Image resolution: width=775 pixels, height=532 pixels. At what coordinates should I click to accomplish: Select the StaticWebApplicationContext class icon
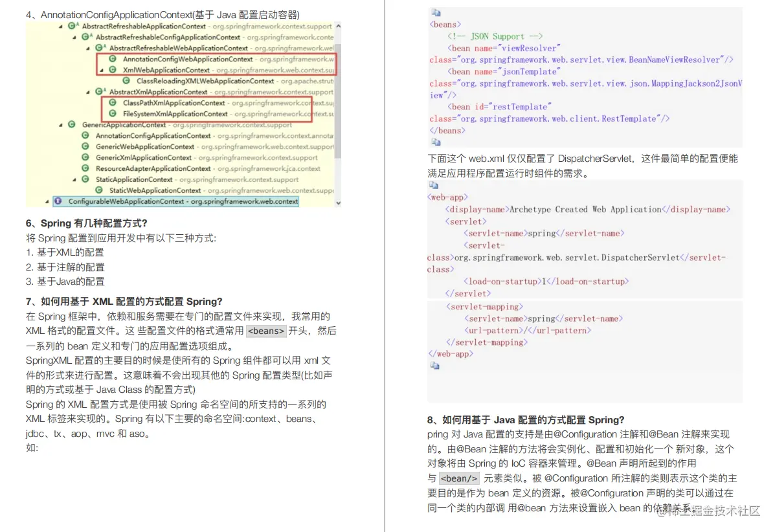99,190
